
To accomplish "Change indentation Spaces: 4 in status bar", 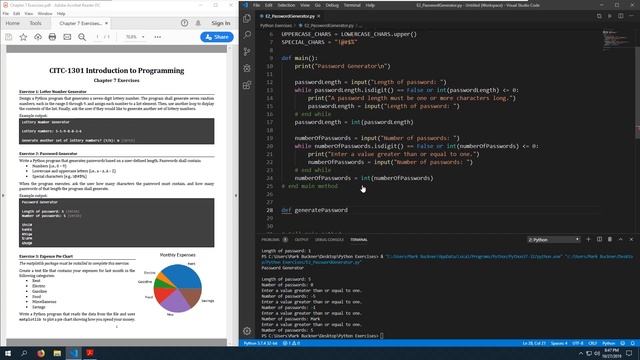I will (x=559, y=343).
